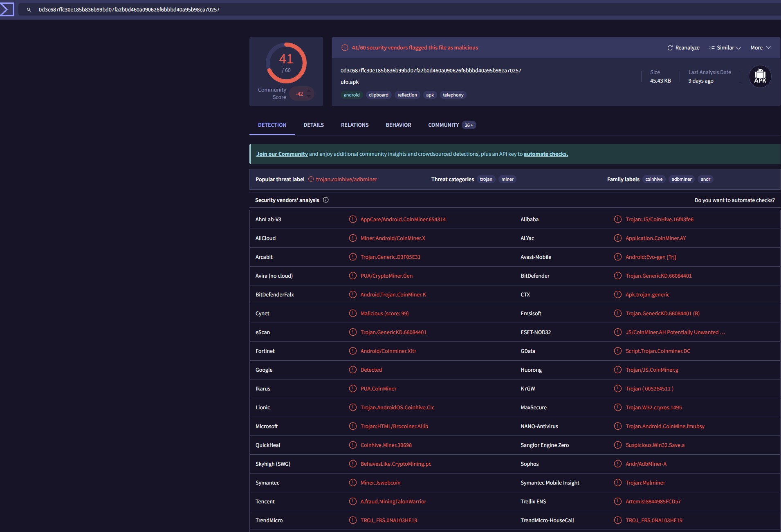Viewport: 781px width, 532px height.
Task: Select the clipboard tag
Action: (x=379, y=95)
